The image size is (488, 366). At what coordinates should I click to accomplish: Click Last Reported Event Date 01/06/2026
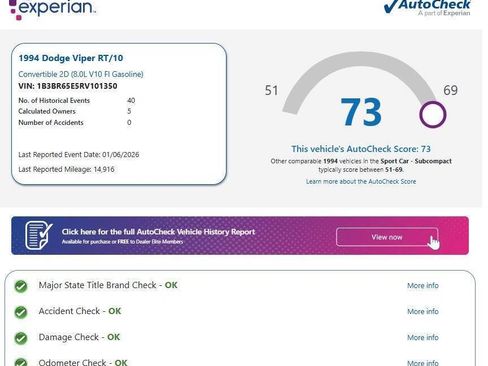point(79,155)
